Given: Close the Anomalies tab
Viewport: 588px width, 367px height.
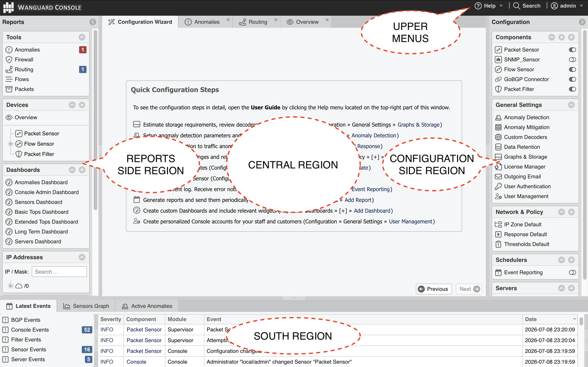Looking at the screenshot, I should pyautogui.click(x=228, y=20).
